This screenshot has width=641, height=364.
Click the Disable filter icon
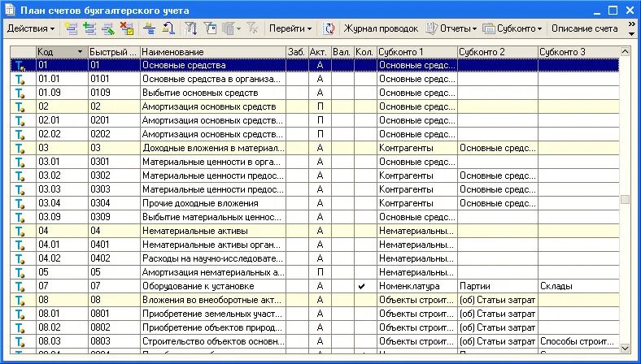253,28
